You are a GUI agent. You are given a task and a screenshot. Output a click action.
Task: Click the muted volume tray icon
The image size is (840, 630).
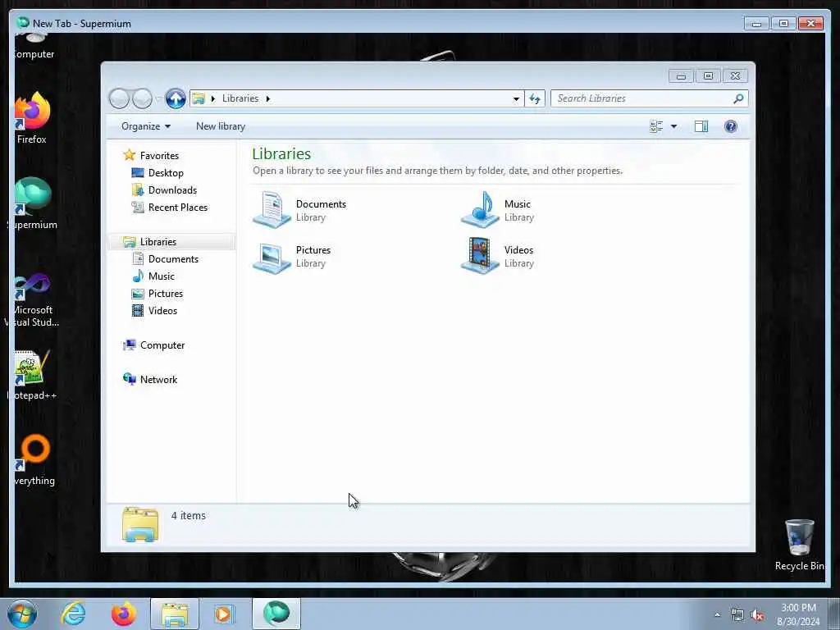pos(757,615)
